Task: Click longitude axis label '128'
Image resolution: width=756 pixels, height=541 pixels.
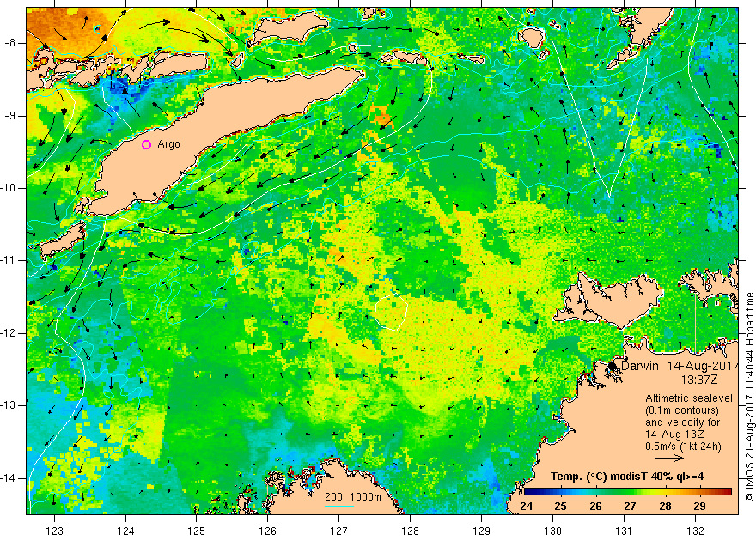Action: pos(411,531)
